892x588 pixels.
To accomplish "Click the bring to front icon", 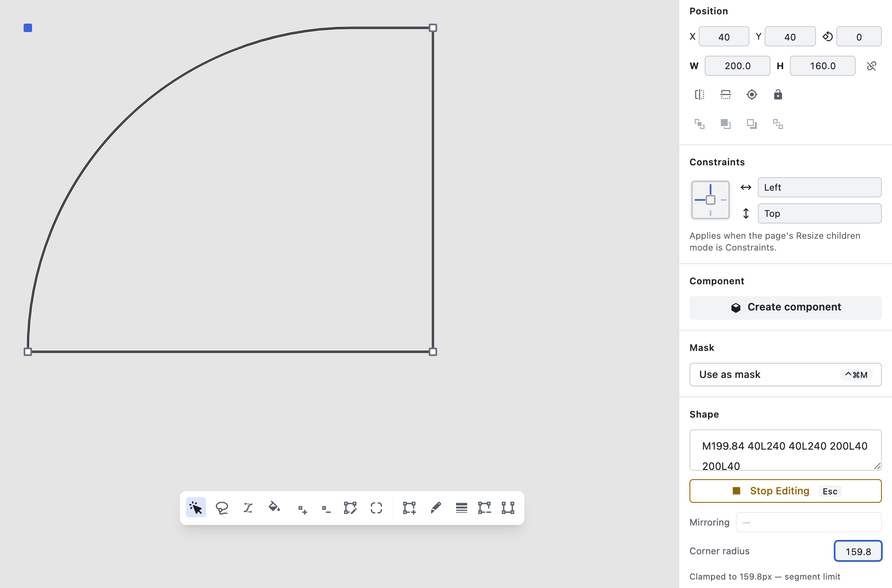I will point(700,124).
